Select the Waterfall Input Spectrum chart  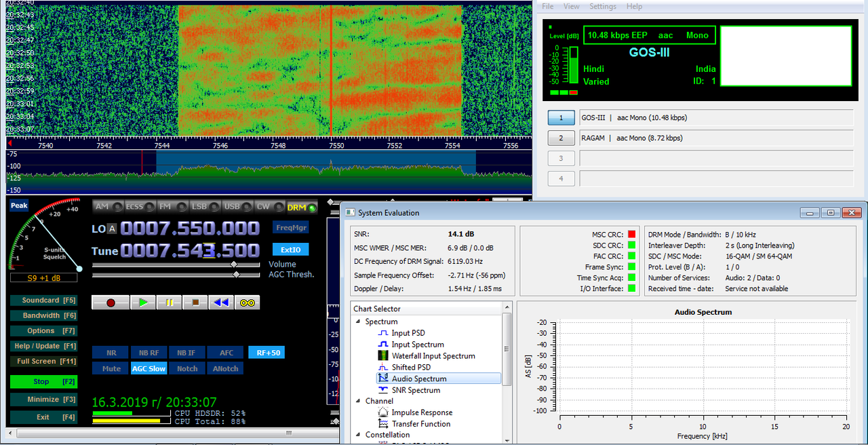433,356
